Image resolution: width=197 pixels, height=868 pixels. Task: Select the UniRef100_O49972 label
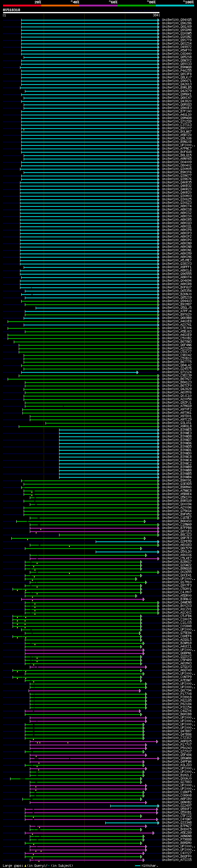coord(177,47)
